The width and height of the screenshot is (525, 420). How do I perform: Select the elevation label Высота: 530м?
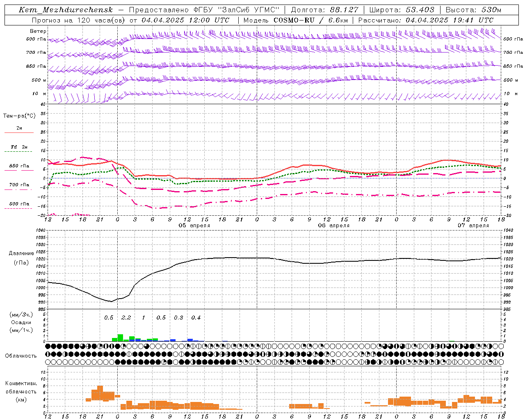473,10
